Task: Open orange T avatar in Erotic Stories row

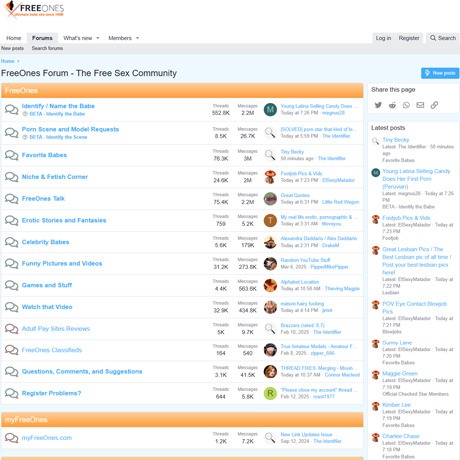Action: pos(270,221)
